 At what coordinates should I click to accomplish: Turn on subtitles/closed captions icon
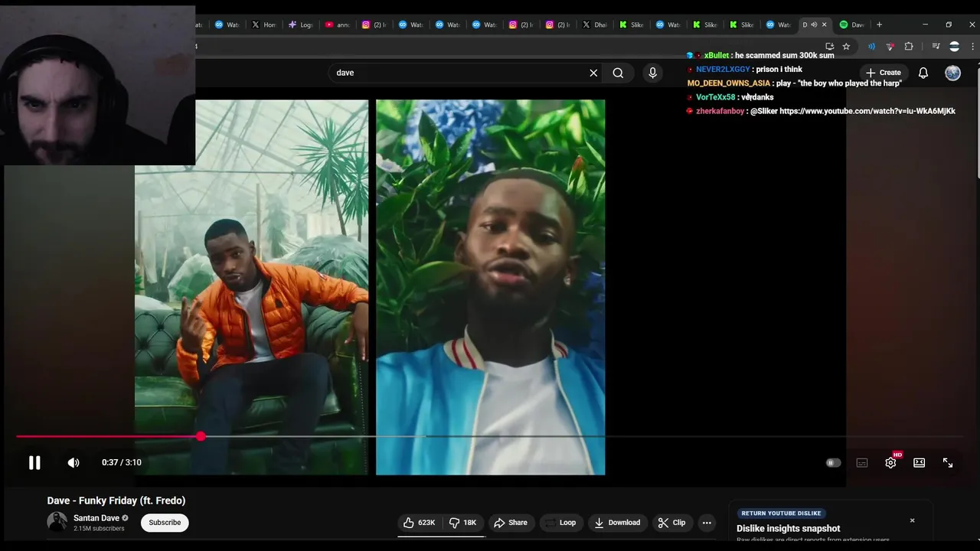pyautogui.click(x=862, y=462)
